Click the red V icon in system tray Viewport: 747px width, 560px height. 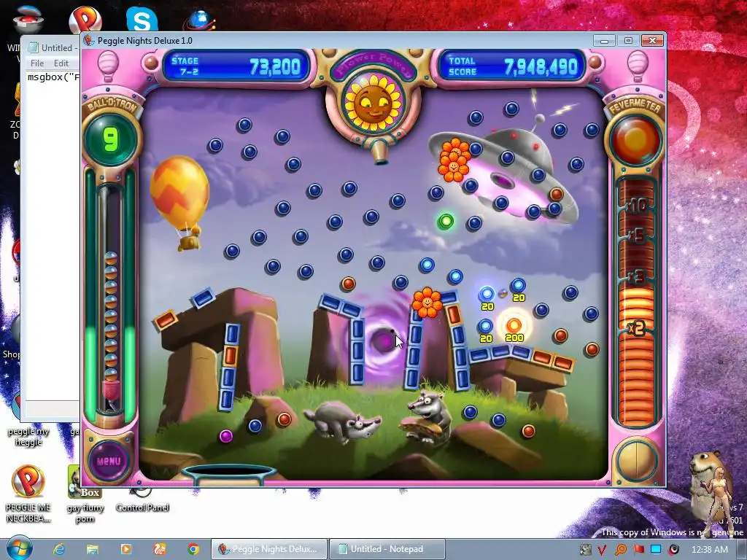click(602, 550)
